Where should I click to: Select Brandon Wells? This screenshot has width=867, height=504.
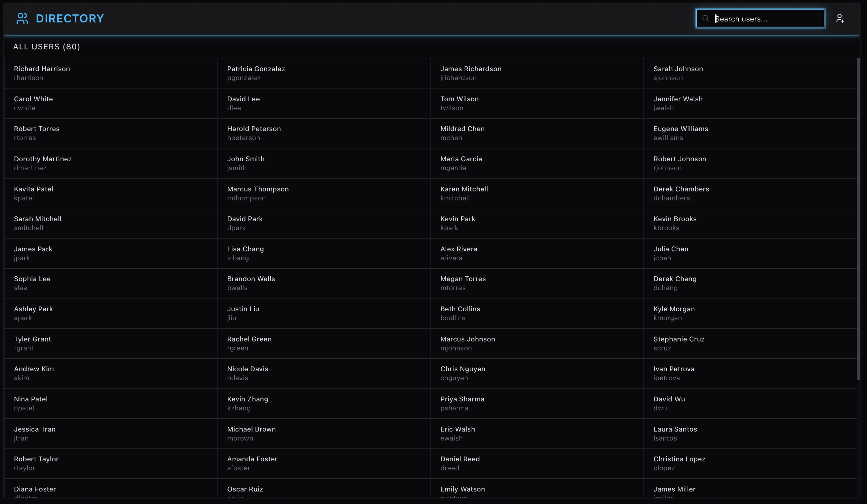tap(324, 283)
